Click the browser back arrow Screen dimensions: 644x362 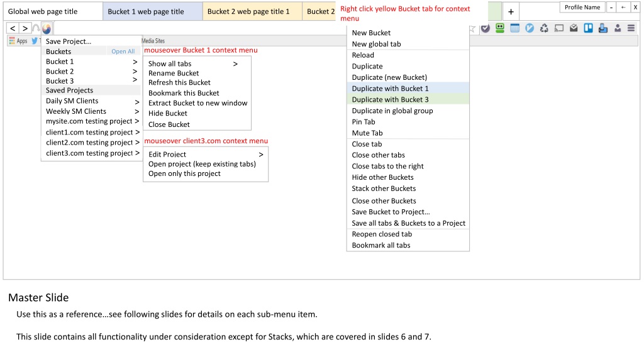(x=13, y=28)
